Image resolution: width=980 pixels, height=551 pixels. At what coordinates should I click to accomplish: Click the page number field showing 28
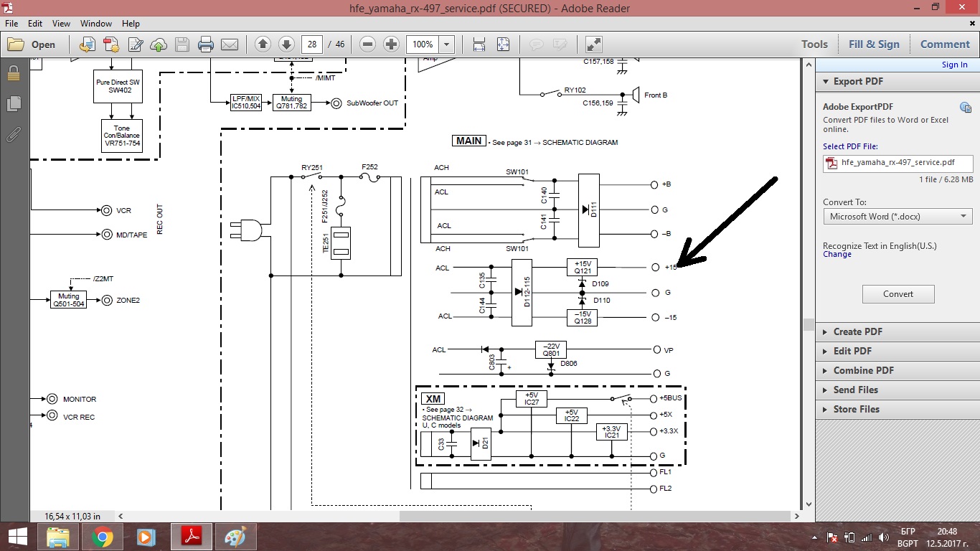pos(311,44)
